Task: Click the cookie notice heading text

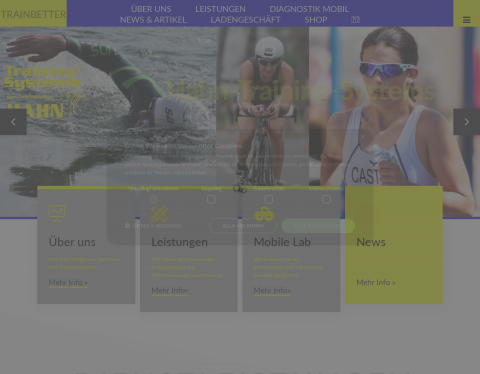Action: (x=184, y=146)
